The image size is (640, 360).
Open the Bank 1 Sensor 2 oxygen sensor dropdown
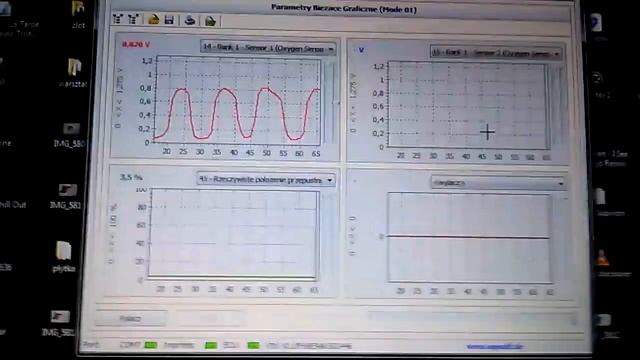[x=496, y=53]
